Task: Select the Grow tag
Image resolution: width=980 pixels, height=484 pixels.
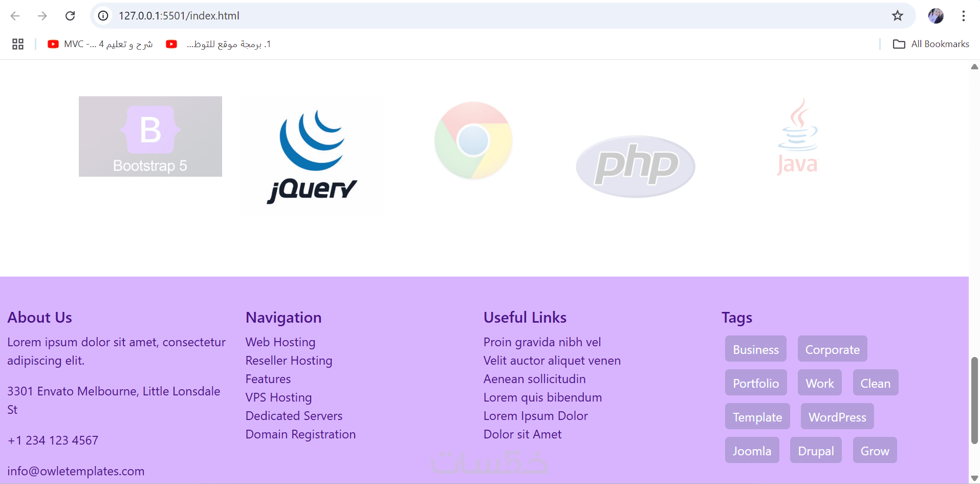Action: (x=875, y=450)
